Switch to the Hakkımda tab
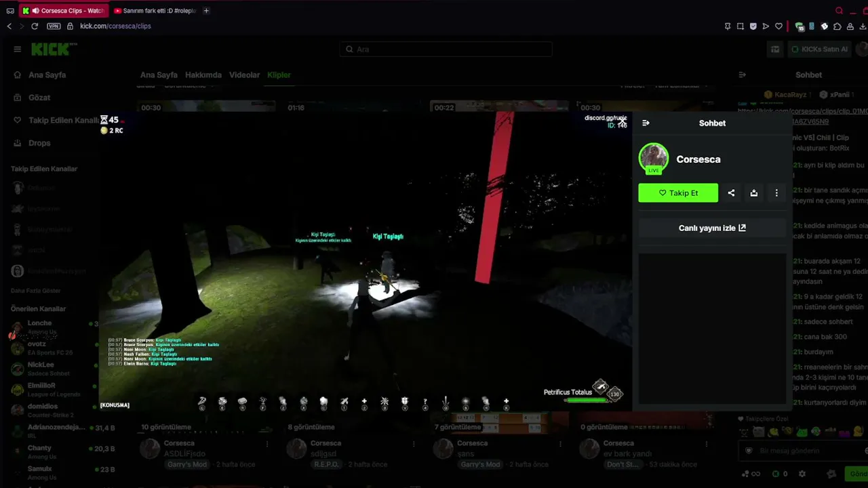The image size is (868, 488). click(x=203, y=75)
